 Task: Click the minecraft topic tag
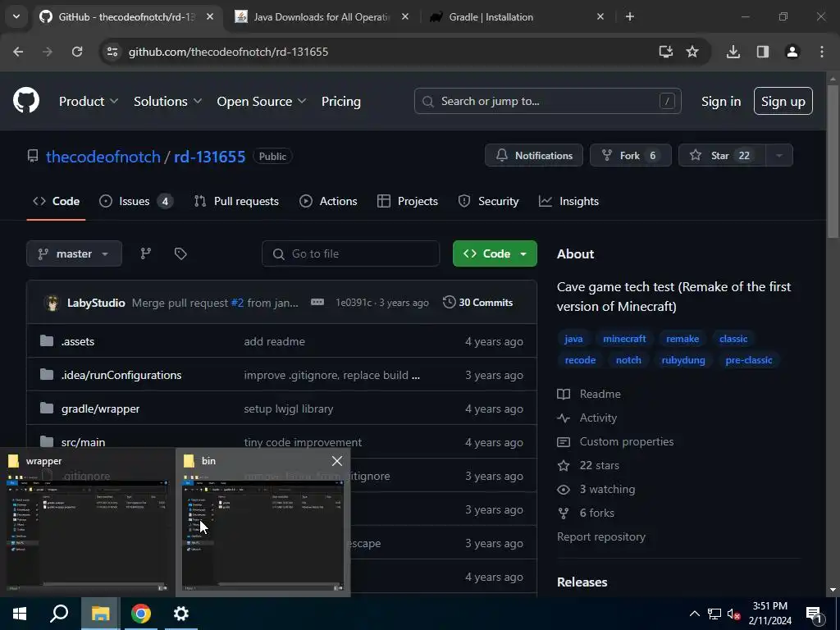pyautogui.click(x=624, y=339)
